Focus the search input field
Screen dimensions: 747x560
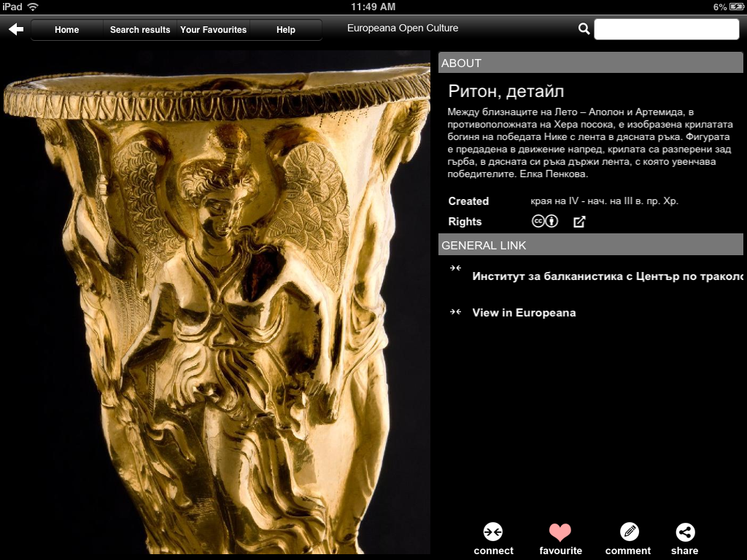click(x=667, y=29)
